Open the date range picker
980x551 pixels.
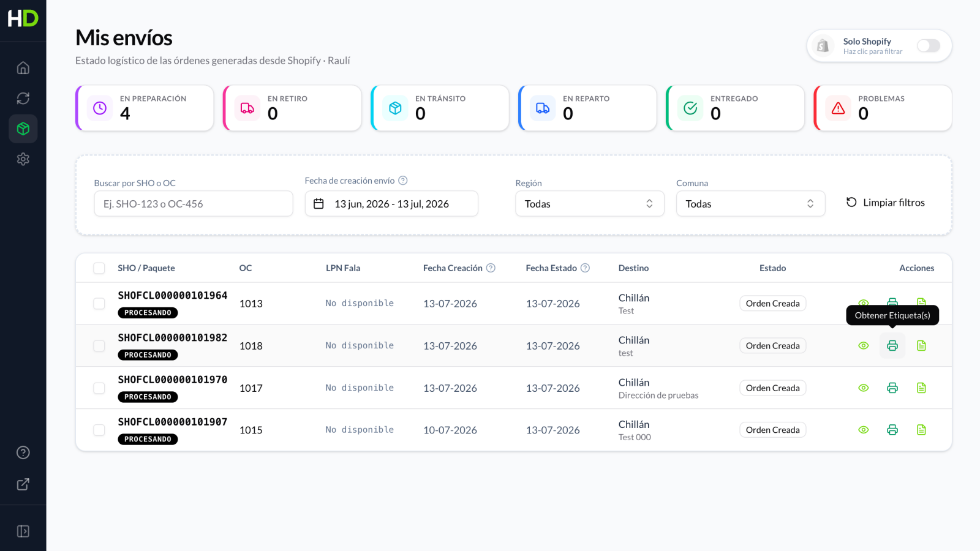391,204
